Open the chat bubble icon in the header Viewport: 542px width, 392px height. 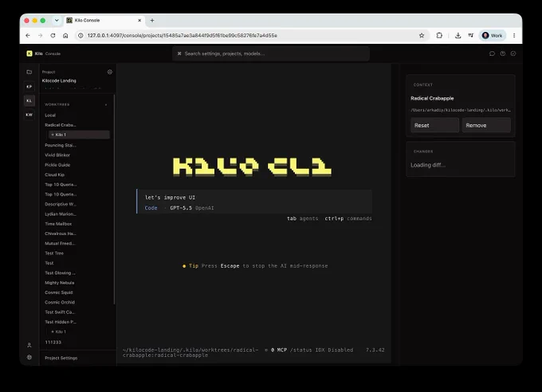point(492,53)
